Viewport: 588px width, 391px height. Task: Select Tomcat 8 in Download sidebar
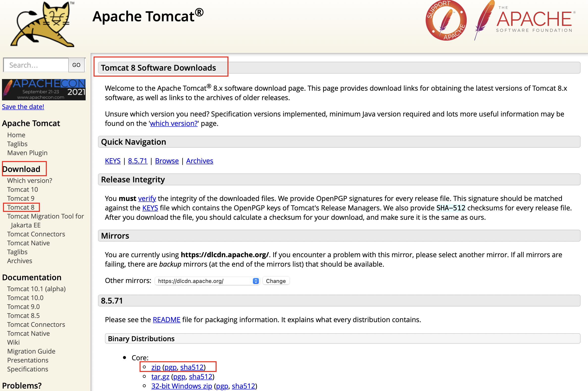point(21,207)
